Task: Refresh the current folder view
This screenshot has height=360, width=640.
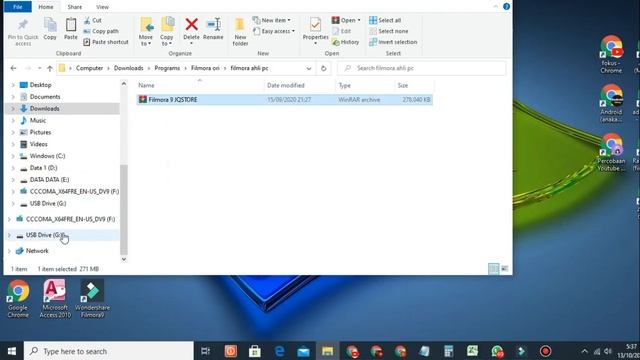Action: point(323,68)
